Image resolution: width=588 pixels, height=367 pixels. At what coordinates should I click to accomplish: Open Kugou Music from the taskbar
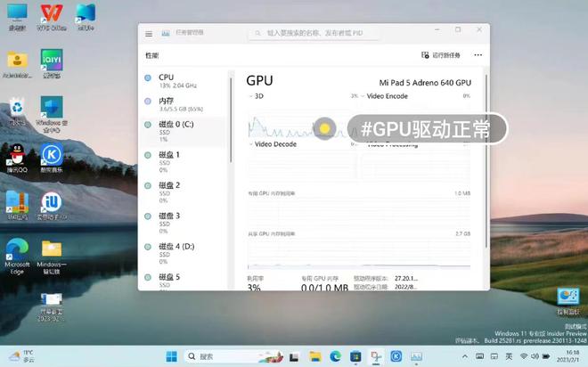pyautogui.click(x=396, y=356)
